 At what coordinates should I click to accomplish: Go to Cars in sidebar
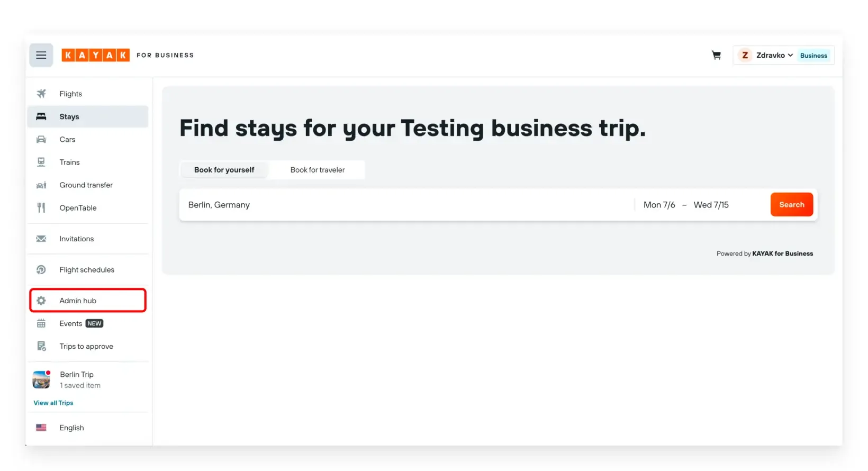click(x=88, y=139)
